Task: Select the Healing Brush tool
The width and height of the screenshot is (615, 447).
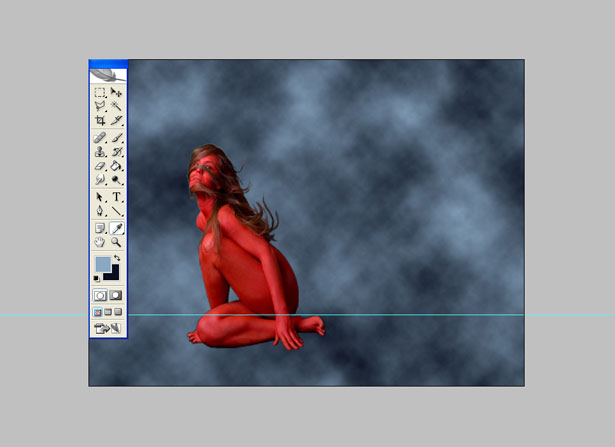Action: [100, 138]
